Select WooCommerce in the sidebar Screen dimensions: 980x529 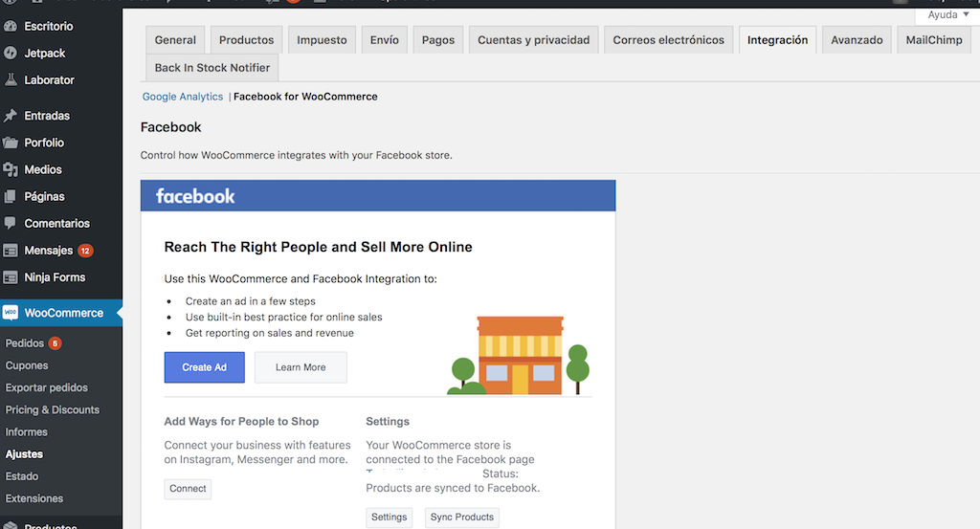pos(60,313)
